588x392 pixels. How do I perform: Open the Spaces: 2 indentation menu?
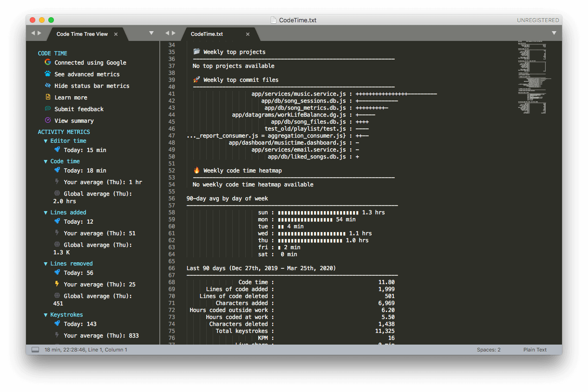point(489,350)
